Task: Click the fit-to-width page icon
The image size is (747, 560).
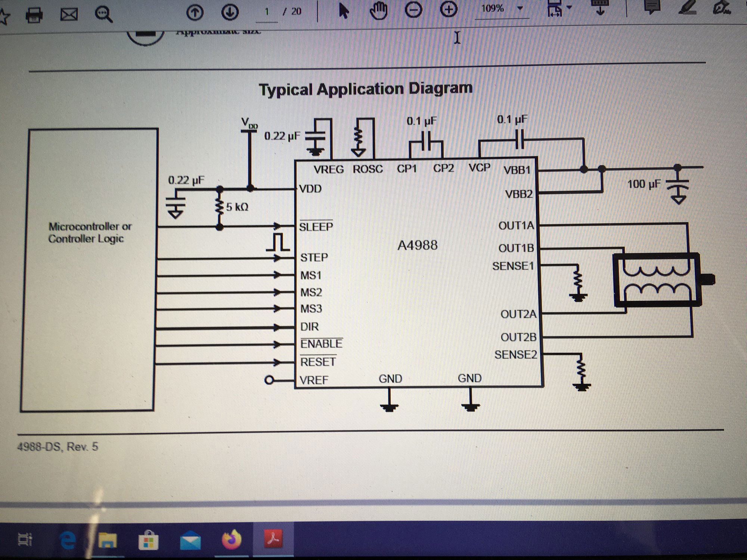Action: [555, 8]
